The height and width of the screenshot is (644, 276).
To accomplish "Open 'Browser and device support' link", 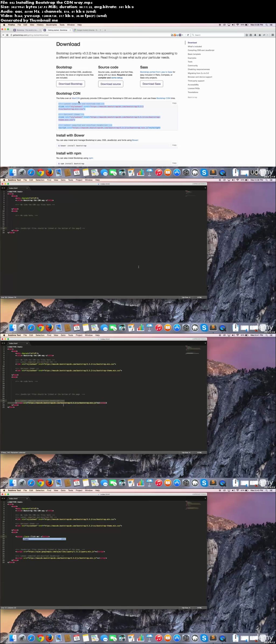I will tap(200, 77).
